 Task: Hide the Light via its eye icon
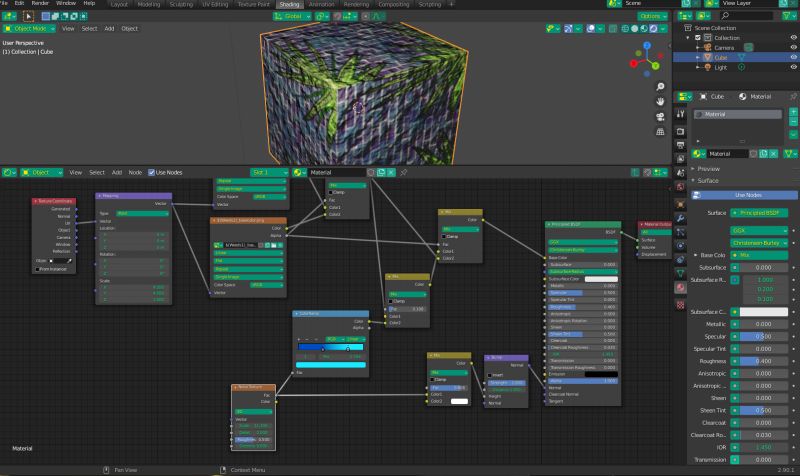pyautogui.click(x=793, y=67)
